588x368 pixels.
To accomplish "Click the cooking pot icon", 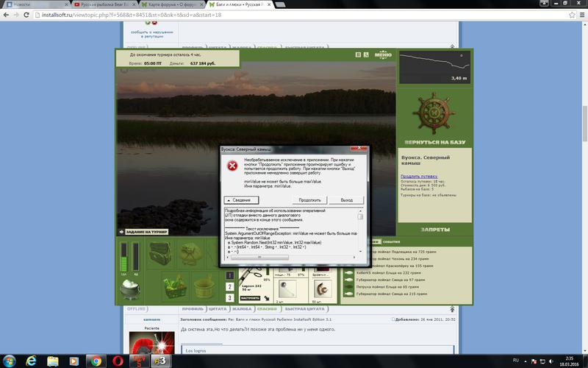I will pos(130,289).
